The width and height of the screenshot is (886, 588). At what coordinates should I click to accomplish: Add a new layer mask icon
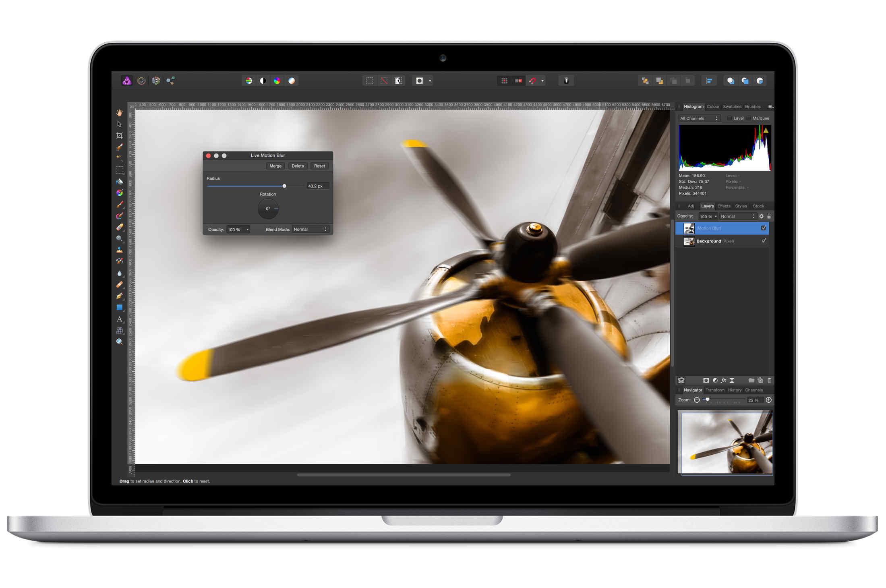706,380
